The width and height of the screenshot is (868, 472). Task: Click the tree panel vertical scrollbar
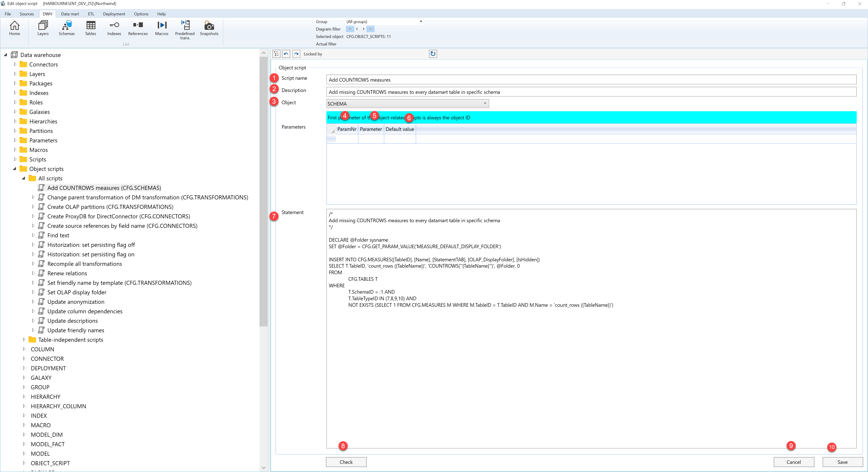[x=264, y=191]
